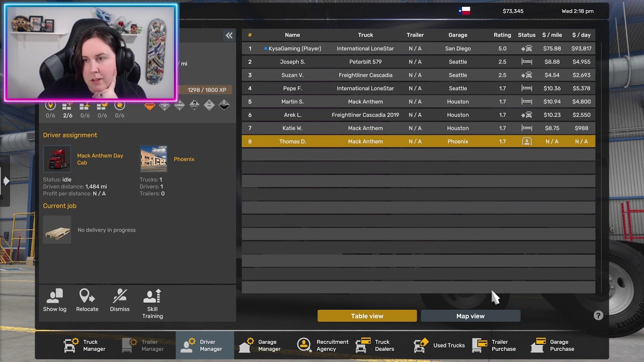The image size is (644, 362).
Task: Open Skill Training for the driver
Action: 152,304
